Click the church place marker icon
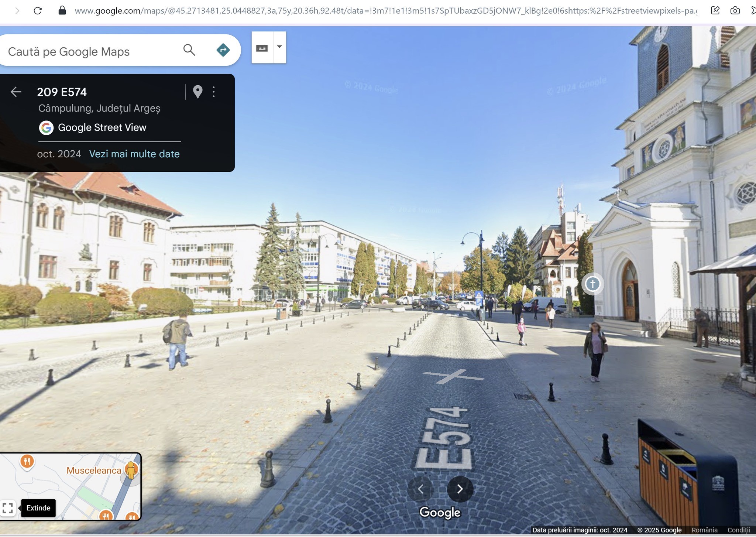The image size is (756, 537). [x=592, y=284]
